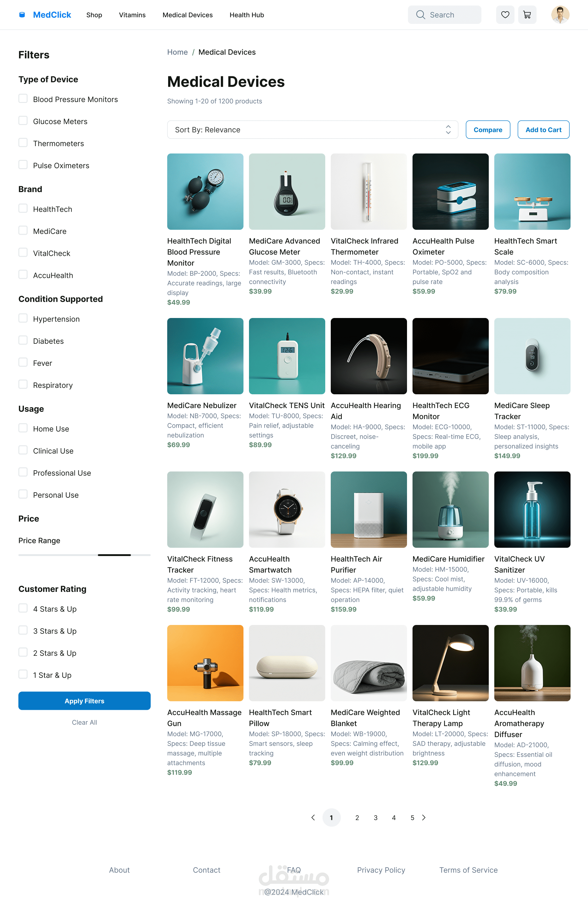588x916 pixels.
Task: Go to next page arrow
Action: pyautogui.click(x=424, y=817)
